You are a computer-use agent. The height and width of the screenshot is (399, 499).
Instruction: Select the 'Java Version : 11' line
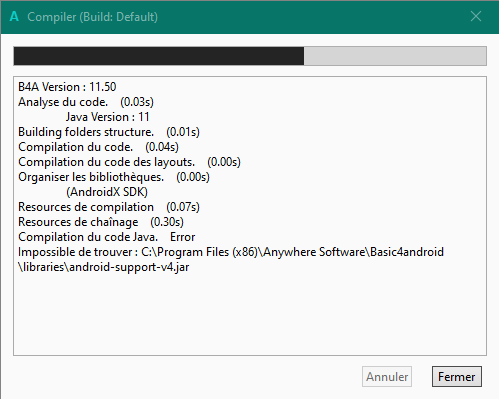pos(107,117)
